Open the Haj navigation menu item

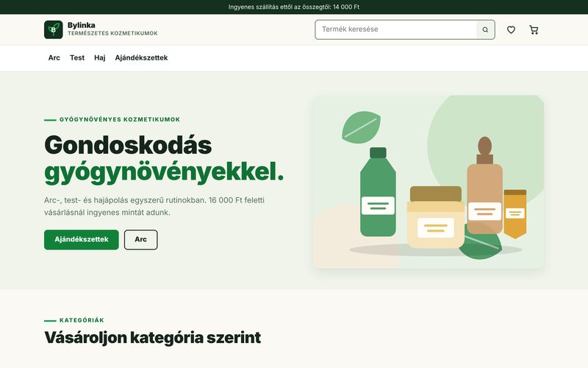point(100,58)
